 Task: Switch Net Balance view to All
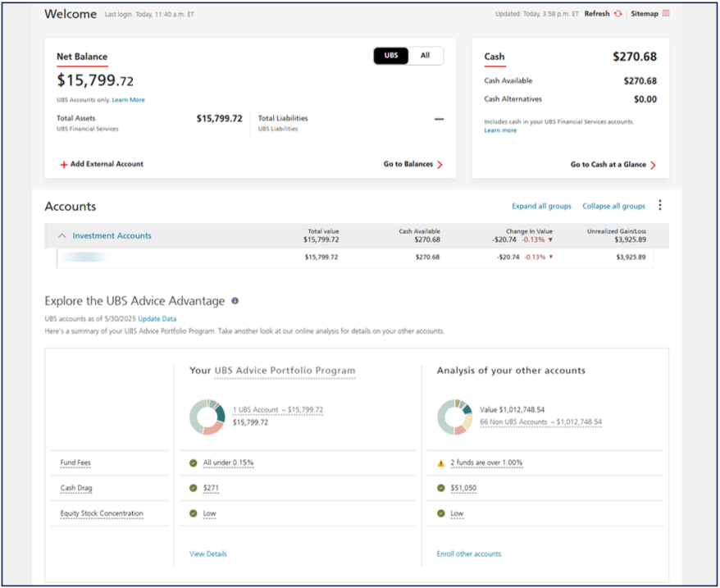(x=426, y=56)
